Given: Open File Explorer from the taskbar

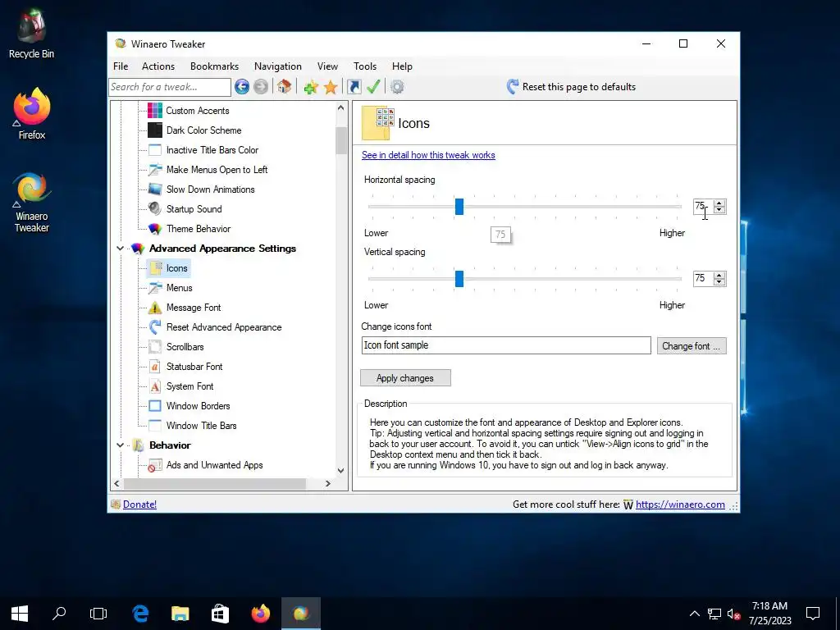Looking at the screenshot, I should pos(180,614).
